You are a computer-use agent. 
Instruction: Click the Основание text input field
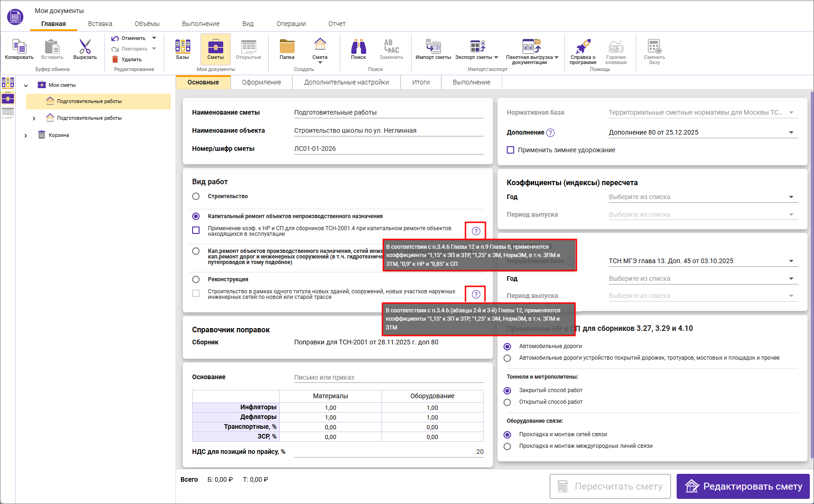click(388, 377)
